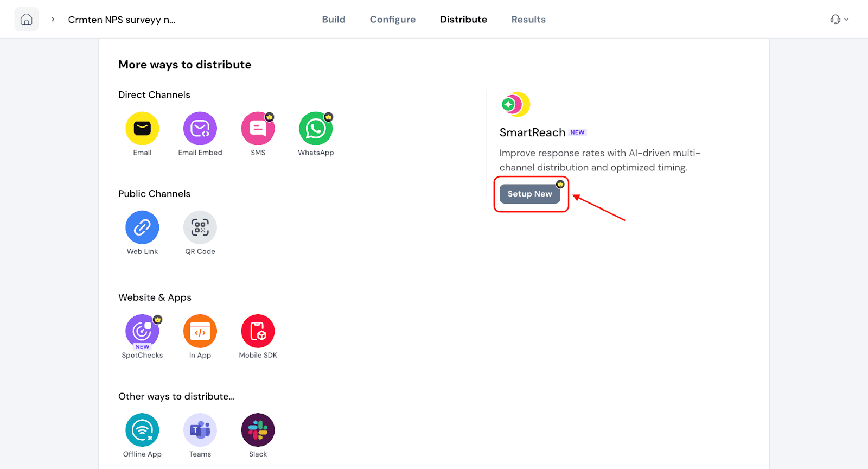Open the Slack distribution option

tap(258, 430)
